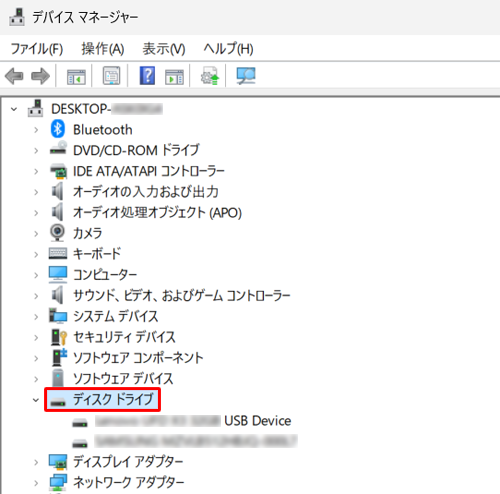
Task: Open the 表示(V) menu
Action: point(164,49)
